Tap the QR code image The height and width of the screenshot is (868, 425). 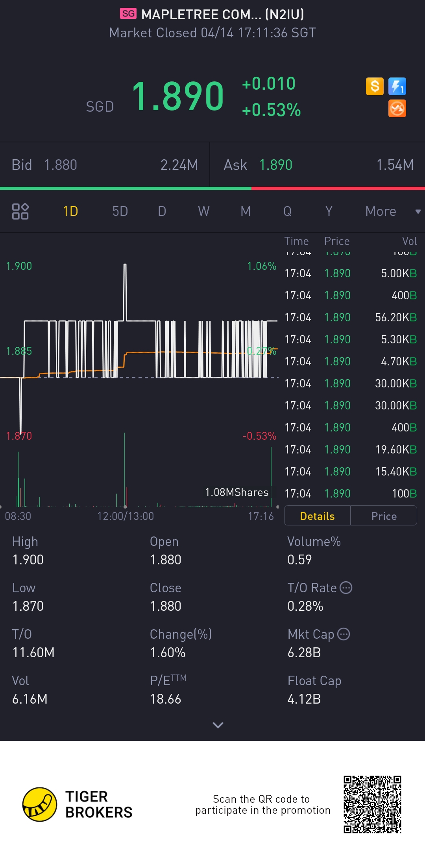click(x=372, y=804)
